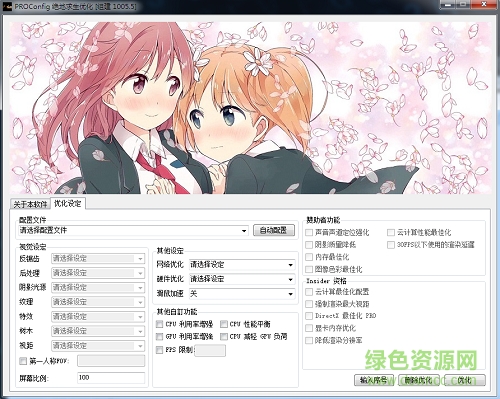Maximize the PROConfig window
Viewport: 500px width, 399px height.
tap(464, 5)
